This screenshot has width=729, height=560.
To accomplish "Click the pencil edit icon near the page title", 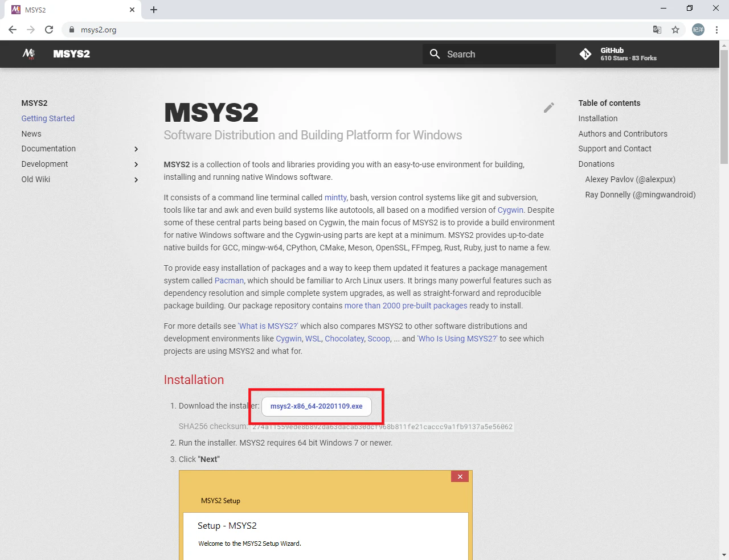I will pyautogui.click(x=548, y=107).
